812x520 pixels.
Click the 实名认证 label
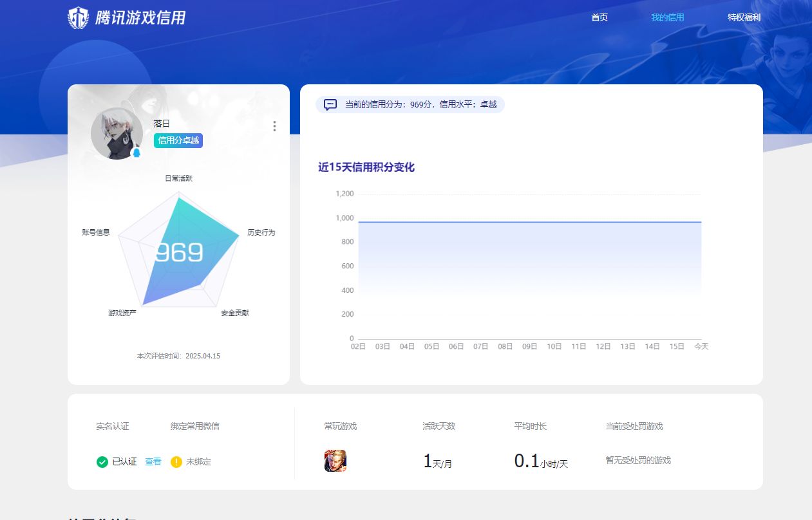[x=113, y=426]
